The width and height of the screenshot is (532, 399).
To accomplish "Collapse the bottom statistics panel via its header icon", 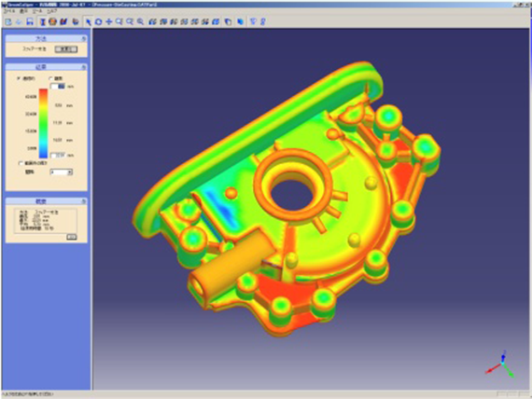I will click(x=83, y=201).
